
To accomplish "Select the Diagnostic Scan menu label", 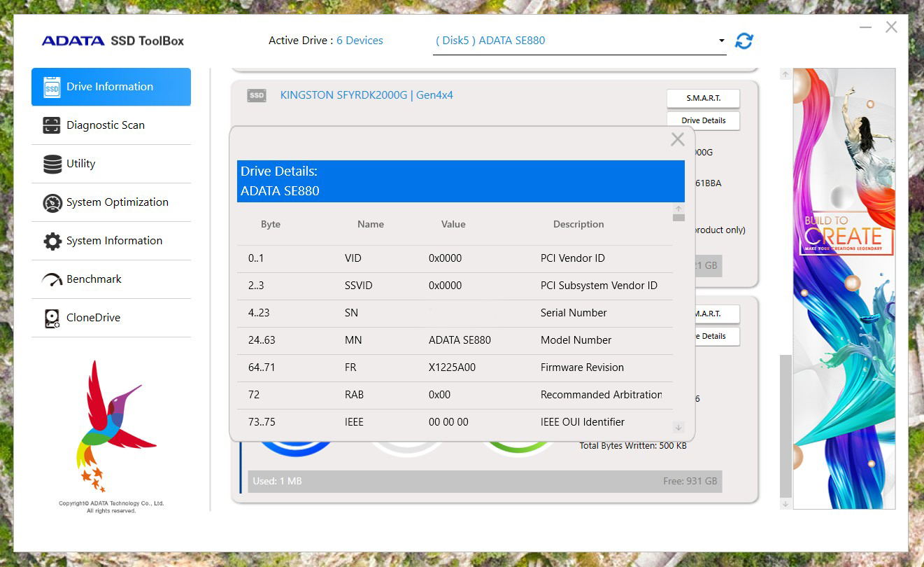I will click(106, 125).
